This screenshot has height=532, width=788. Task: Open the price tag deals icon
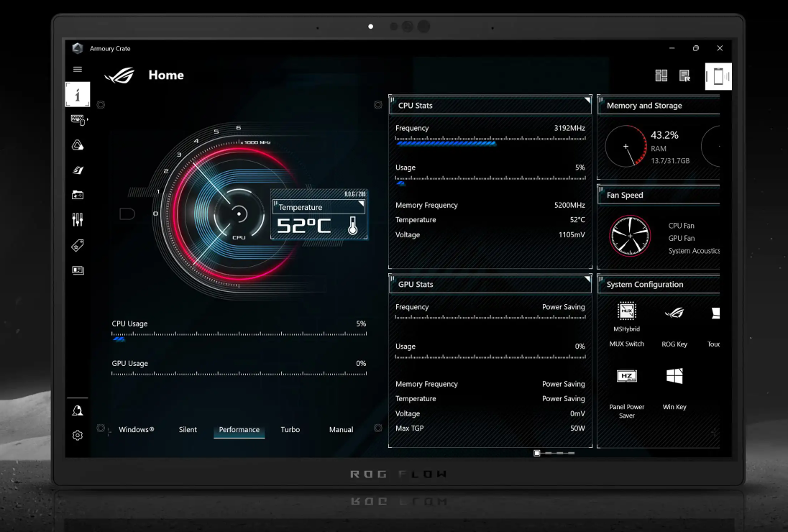click(77, 245)
